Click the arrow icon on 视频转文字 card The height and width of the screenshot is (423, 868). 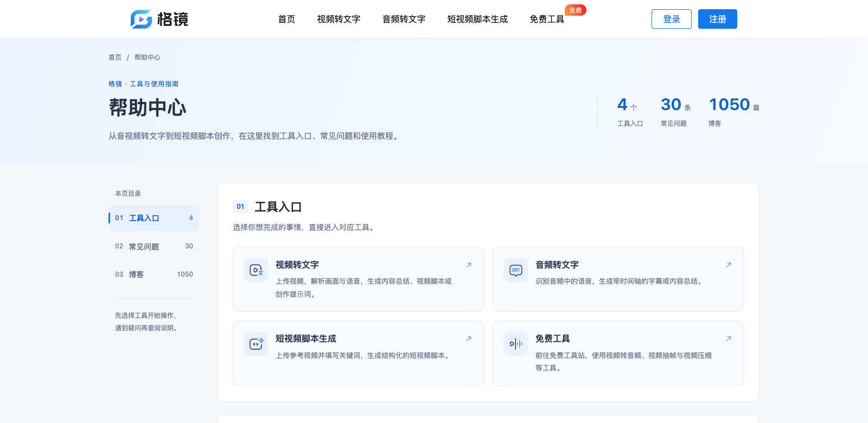coord(469,265)
